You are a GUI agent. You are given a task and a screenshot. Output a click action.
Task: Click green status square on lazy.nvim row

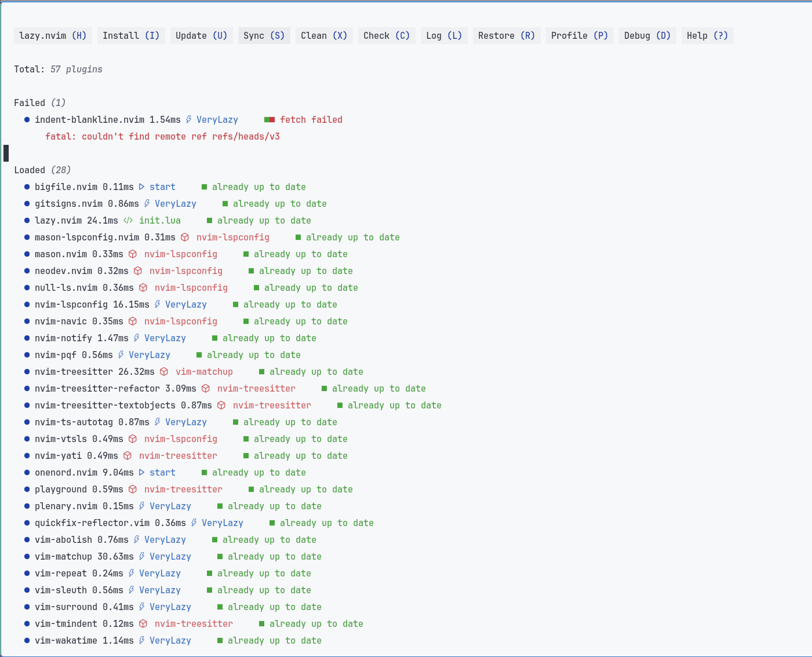coord(209,220)
